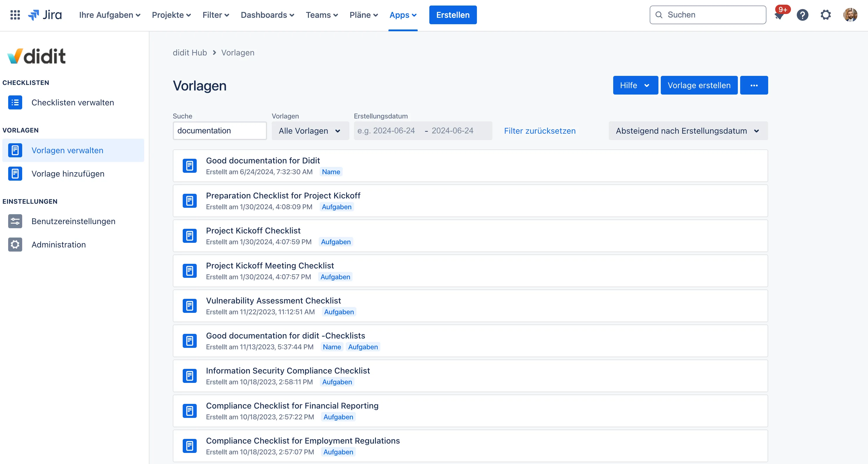Expand the Pläne menu

click(364, 15)
